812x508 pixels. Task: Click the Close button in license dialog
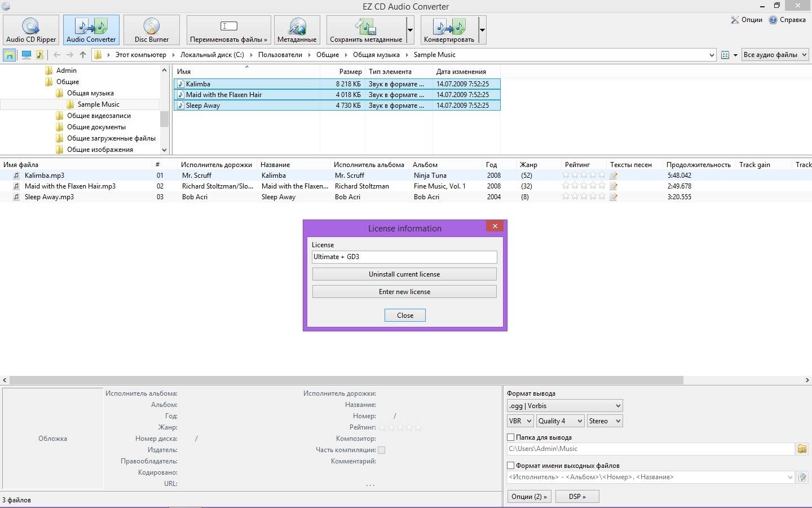405,316
